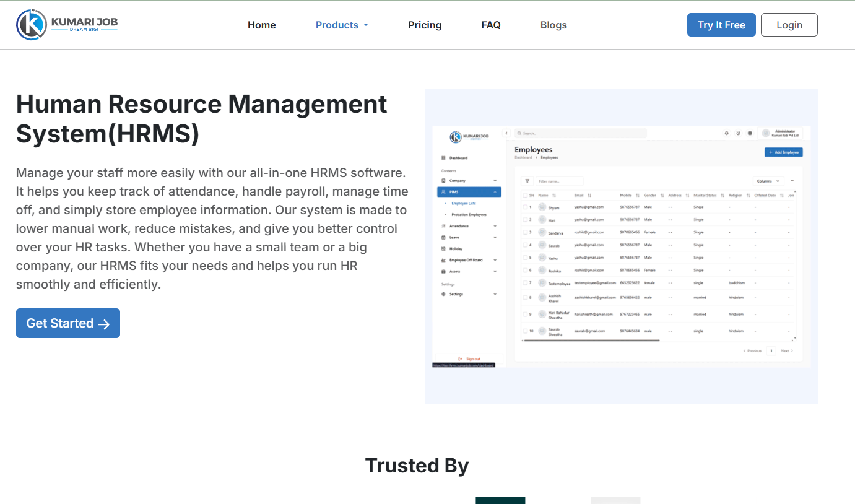Open the Products dropdown in the navbar
The width and height of the screenshot is (855, 504).
342,25
